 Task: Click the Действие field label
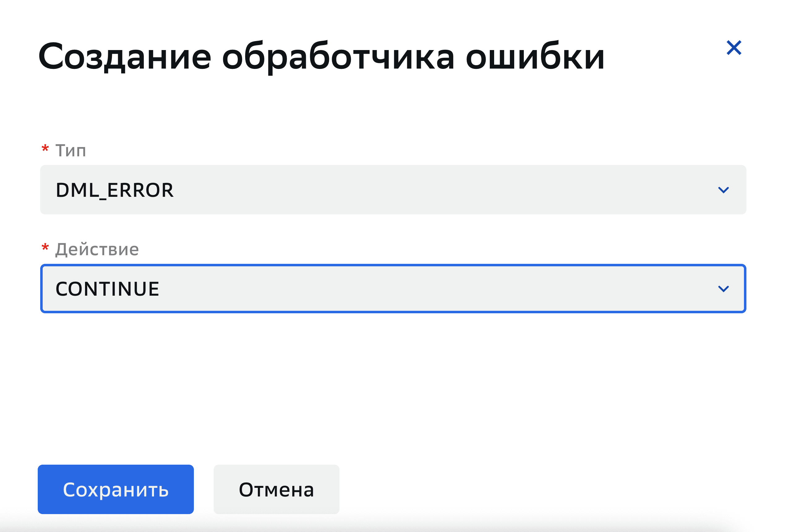pos(97,249)
